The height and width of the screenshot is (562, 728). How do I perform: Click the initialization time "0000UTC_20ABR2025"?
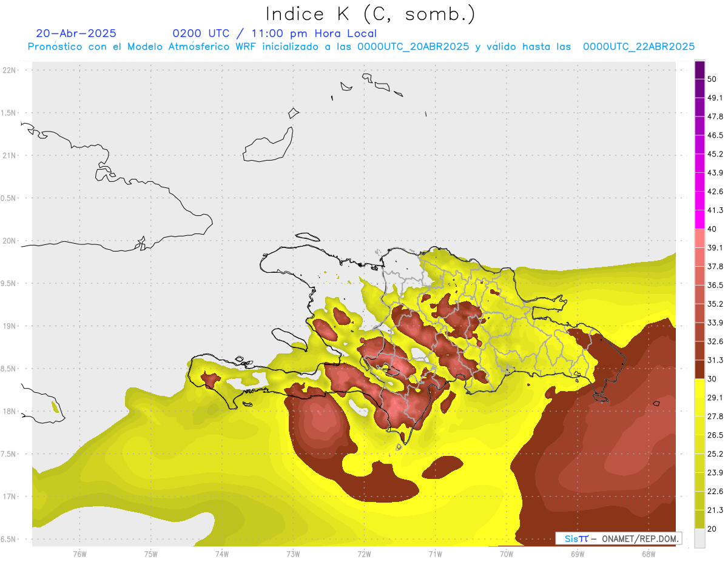pyautogui.click(x=413, y=47)
